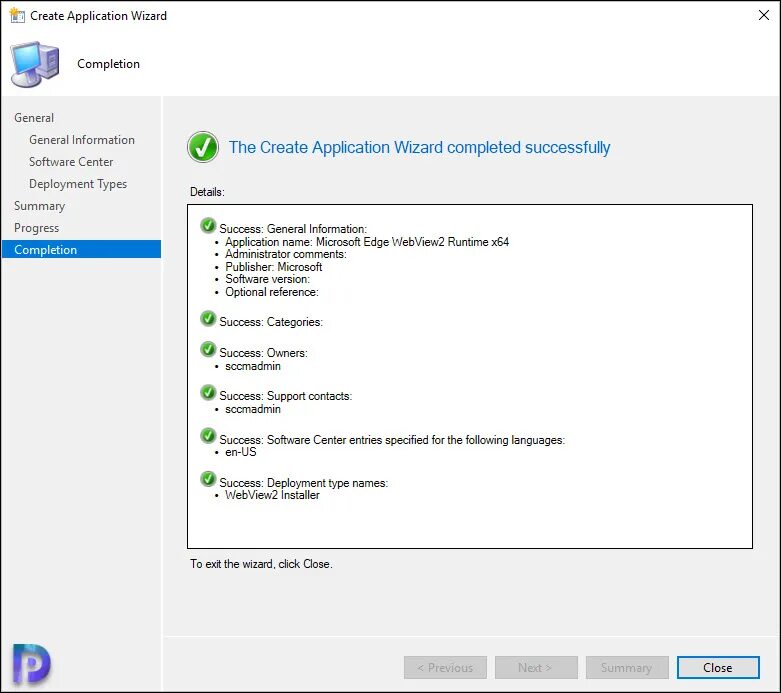The image size is (781, 693).
Task: Click the highlighted Completion step
Action: point(81,249)
